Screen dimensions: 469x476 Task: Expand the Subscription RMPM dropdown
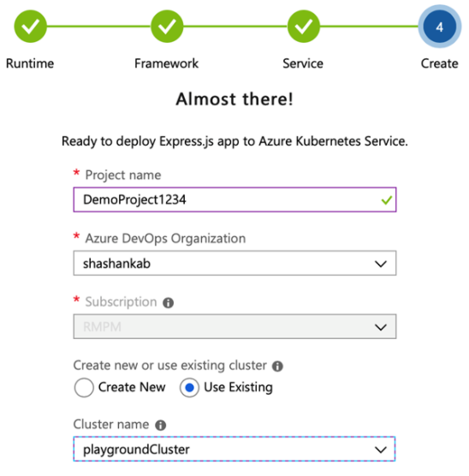(x=234, y=327)
